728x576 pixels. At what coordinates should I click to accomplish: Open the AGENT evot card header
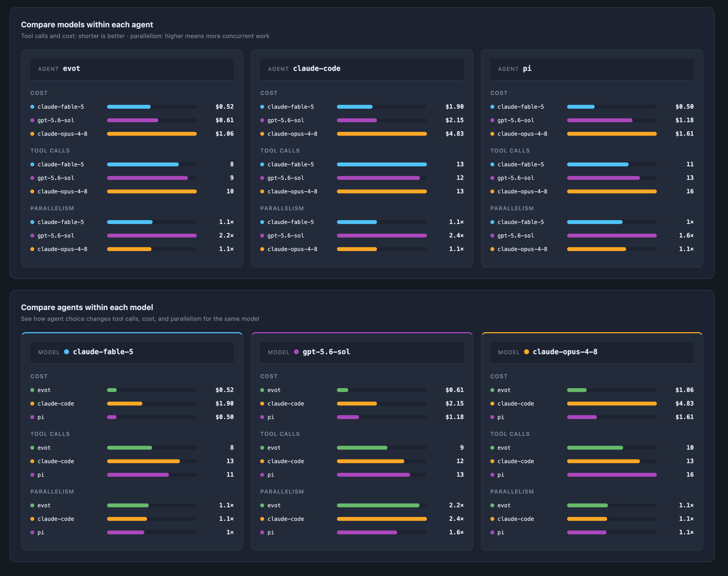pos(132,69)
